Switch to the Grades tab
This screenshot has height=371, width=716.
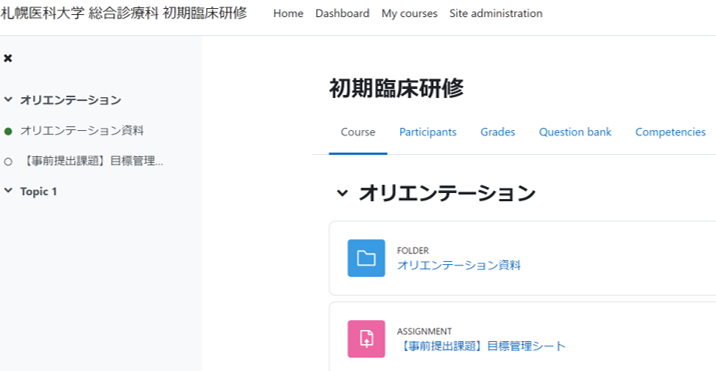coord(498,132)
